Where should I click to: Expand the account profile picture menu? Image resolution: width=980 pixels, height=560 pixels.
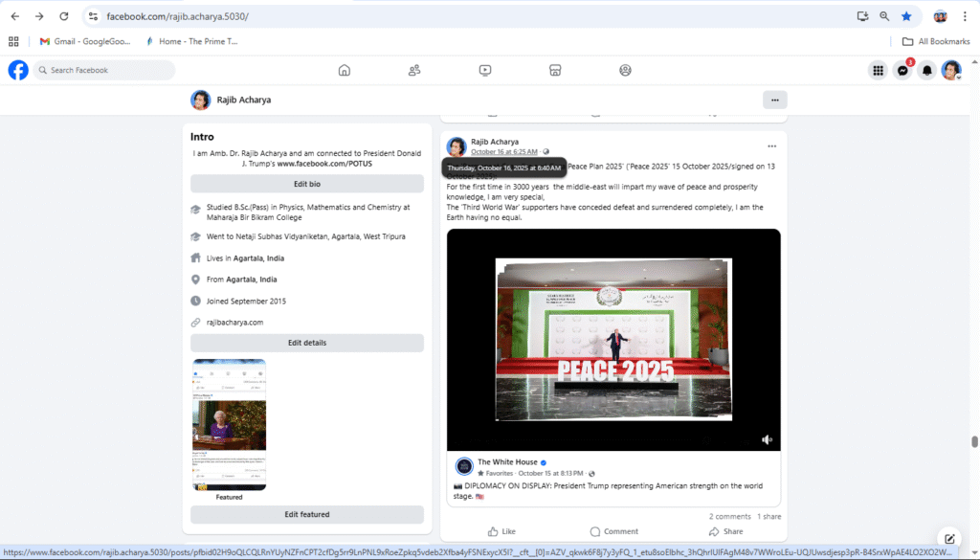950,71
